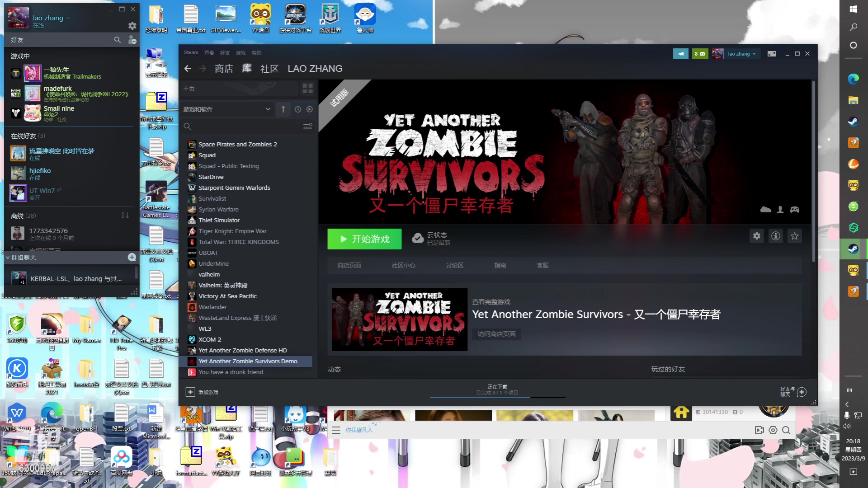868x488 pixels.
Task: Open 商店页面 game sub-tab
Action: pyautogui.click(x=349, y=265)
